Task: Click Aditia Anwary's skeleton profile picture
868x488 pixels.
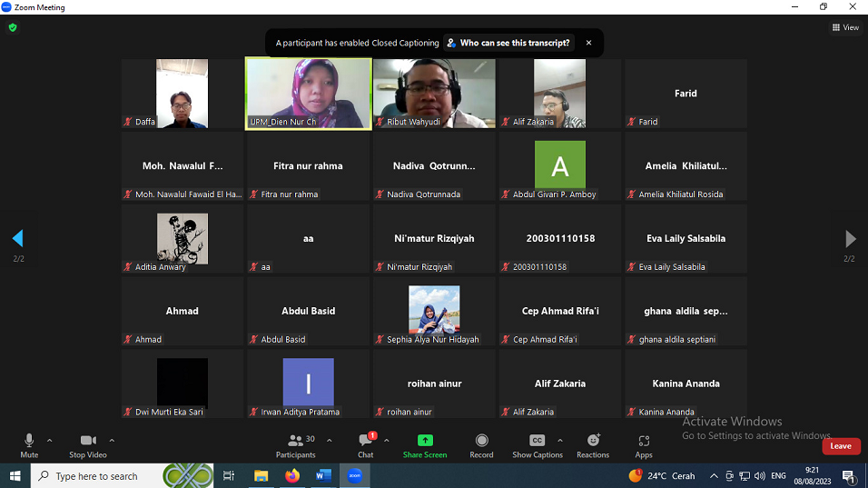Action: (182, 239)
